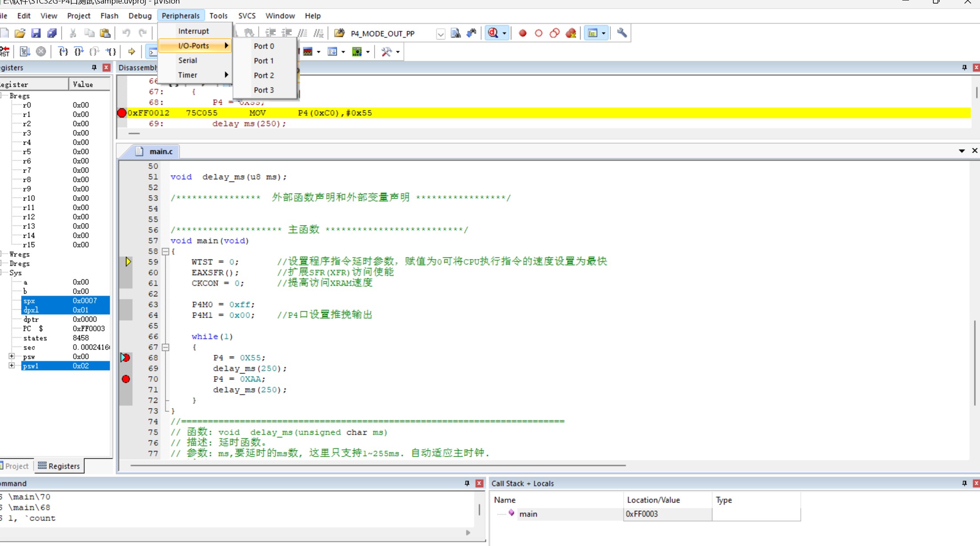980x546 pixels.
Task: Click the Run icon in debug toolbar
Action: coord(25,52)
